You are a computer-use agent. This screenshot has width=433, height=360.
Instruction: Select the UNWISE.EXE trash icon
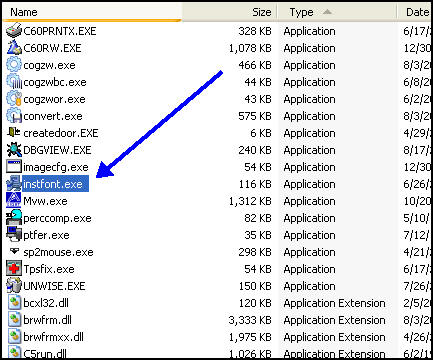[x=14, y=286]
